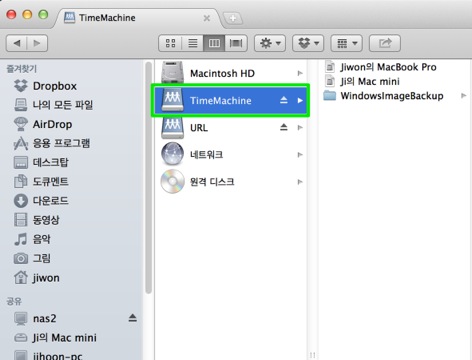Expand the URL column arrow
Image resolution: width=472 pixels, height=360 pixels.
[300, 127]
